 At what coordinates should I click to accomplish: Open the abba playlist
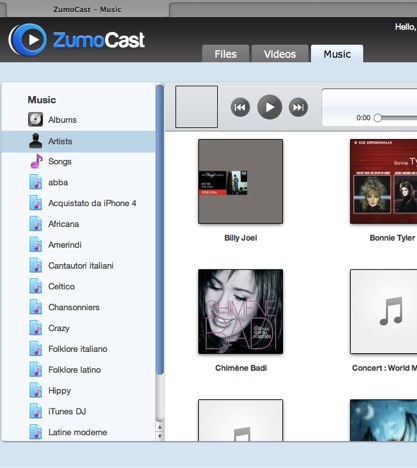coord(78,182)
